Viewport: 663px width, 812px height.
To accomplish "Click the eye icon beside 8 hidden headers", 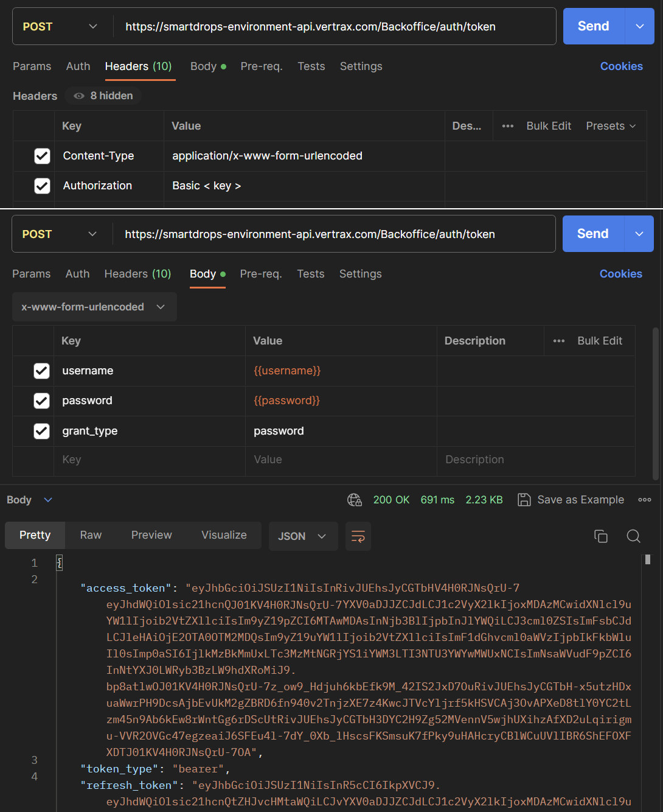I will pos(79,96).
